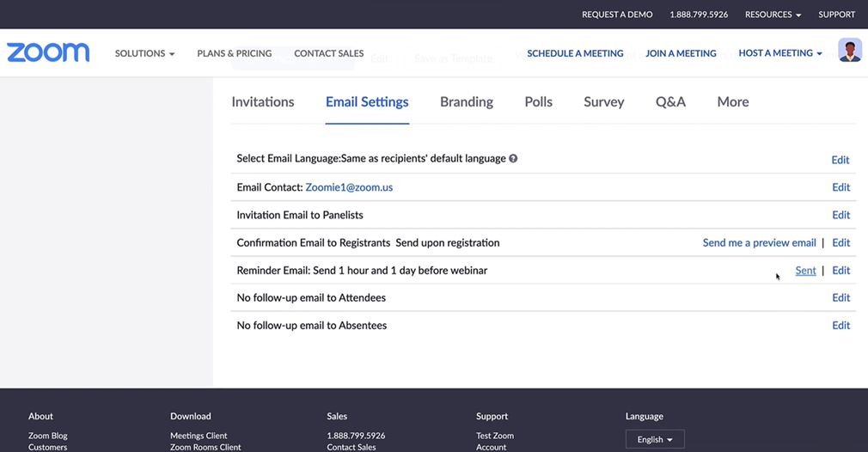868x452 pixels.
Task: Open Plans & Pricing
Action: point(234,53)
